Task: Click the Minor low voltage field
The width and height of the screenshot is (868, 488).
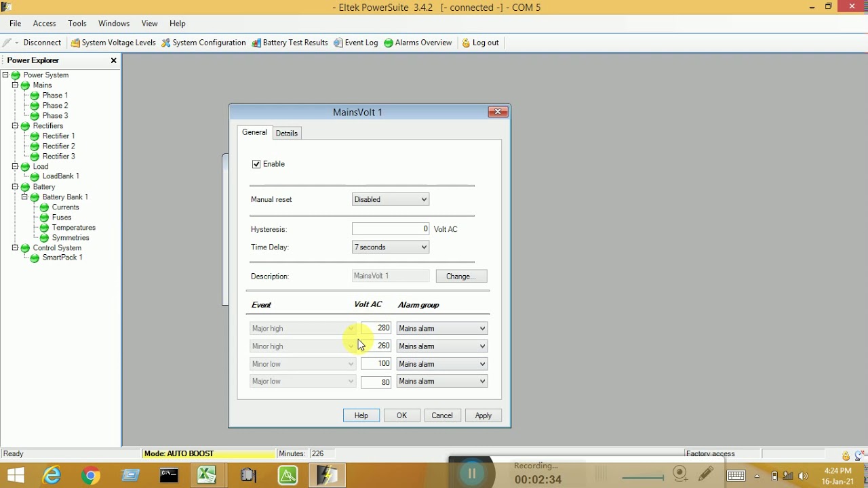Action: [376, 364]
